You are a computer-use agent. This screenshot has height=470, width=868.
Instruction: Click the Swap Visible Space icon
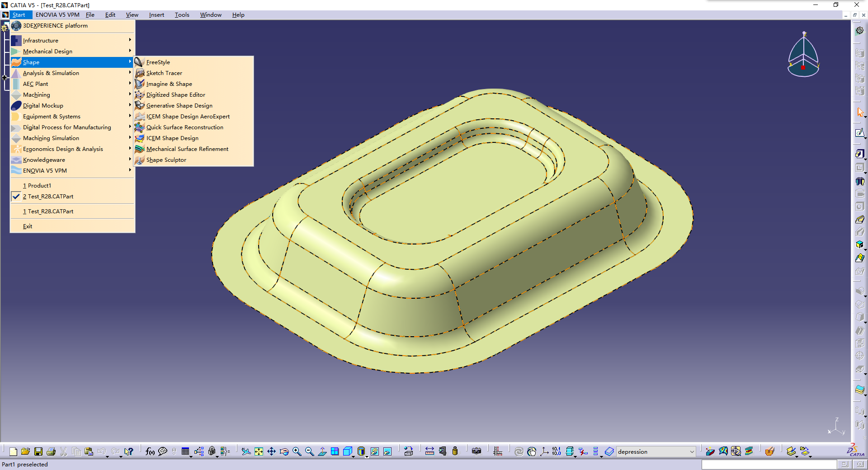point(387,451)
